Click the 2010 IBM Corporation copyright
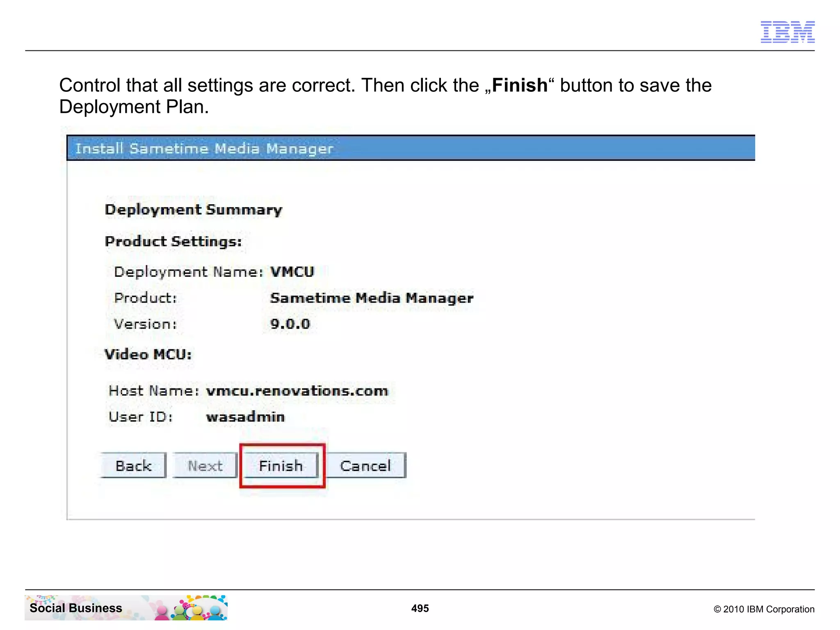This screenshot has width=840, height=630. point(764,609)
